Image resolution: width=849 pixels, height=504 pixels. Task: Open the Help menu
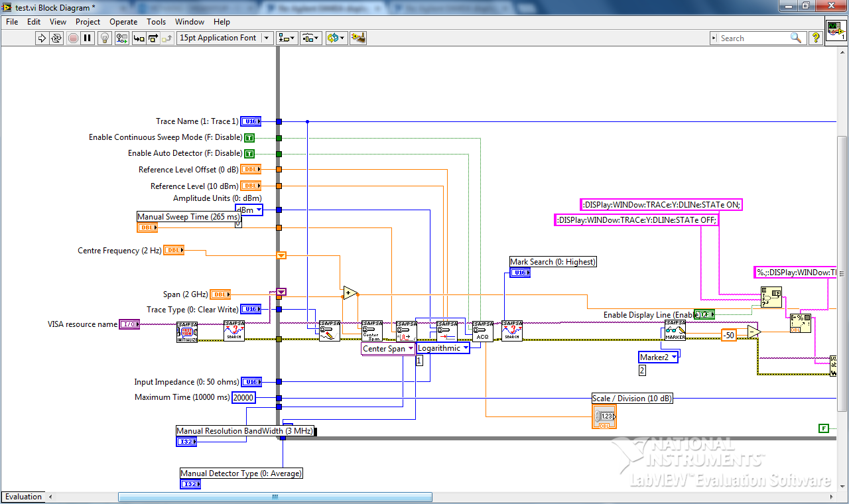click(222, 22)
